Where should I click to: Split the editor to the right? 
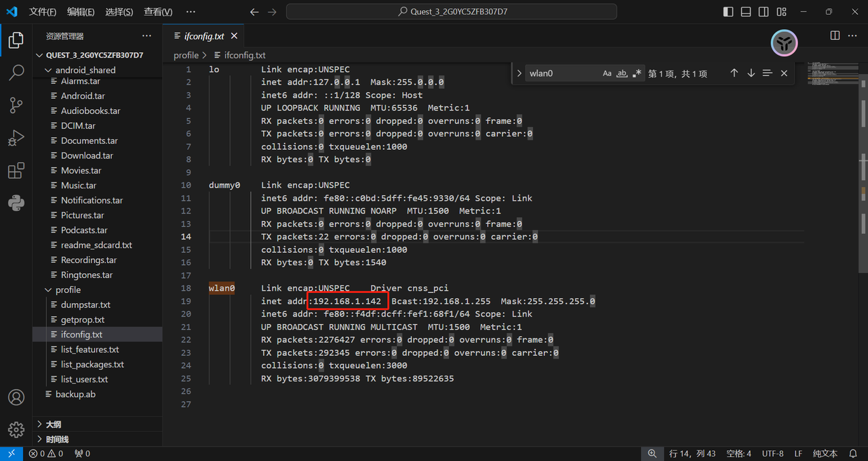point(835,36)
